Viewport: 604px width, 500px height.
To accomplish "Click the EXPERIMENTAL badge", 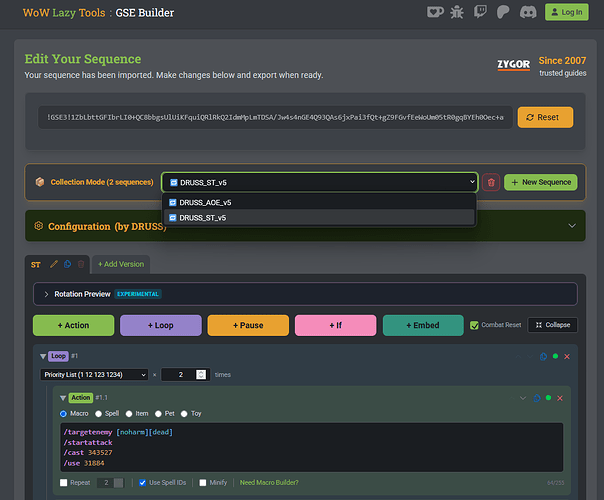I will pyautogui.click(x=138, y=294).
